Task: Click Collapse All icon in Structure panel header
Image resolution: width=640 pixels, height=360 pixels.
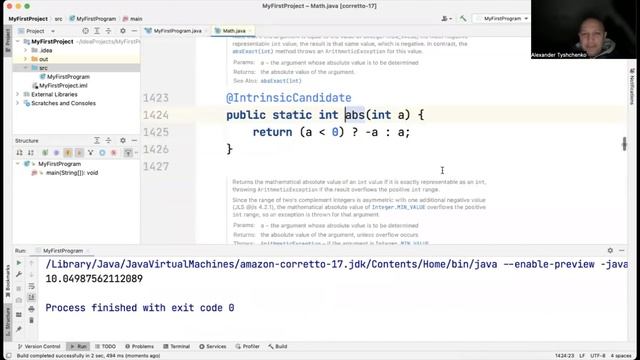Action: [x=108, y=140]
